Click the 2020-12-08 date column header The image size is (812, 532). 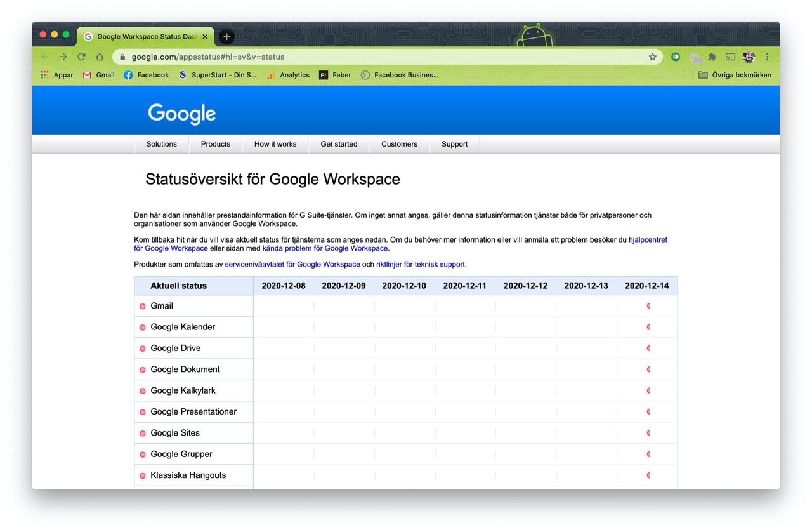click(x=284, y=286)
